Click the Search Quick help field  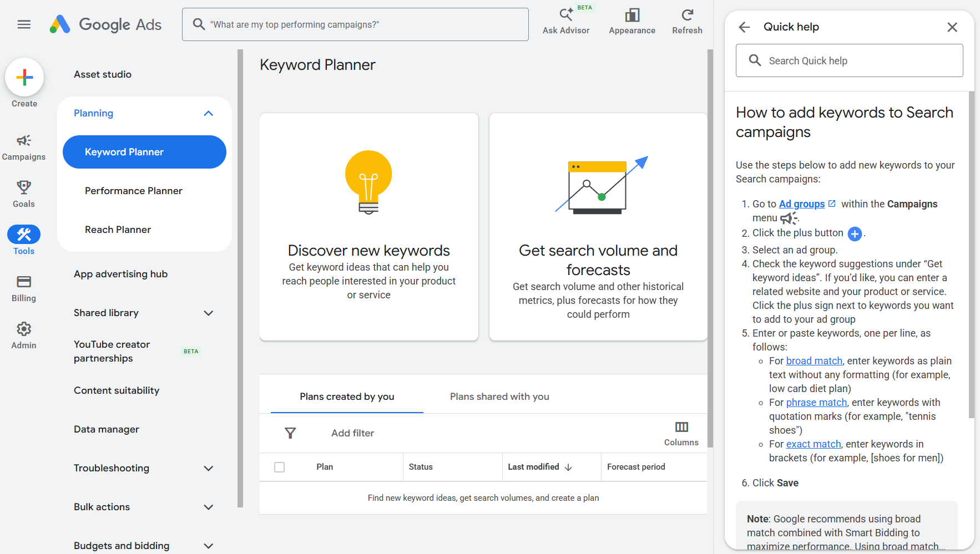point(849,60)
